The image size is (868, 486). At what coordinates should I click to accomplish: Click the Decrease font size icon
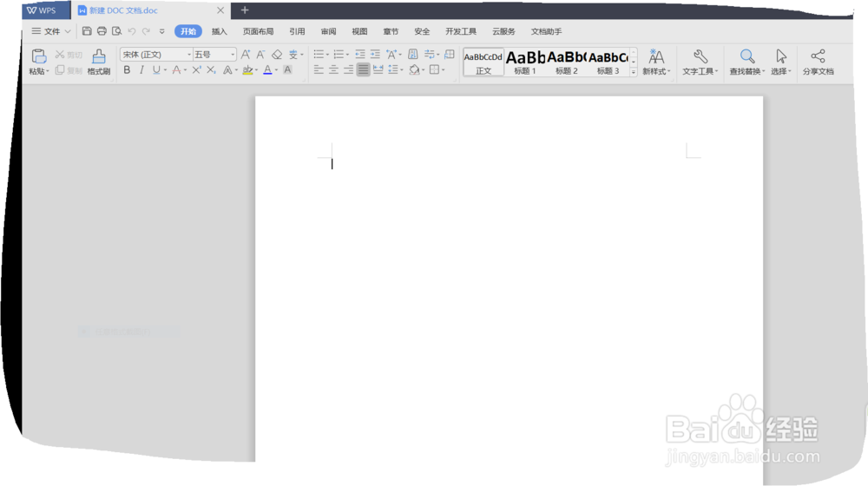[x=260, y=55]
